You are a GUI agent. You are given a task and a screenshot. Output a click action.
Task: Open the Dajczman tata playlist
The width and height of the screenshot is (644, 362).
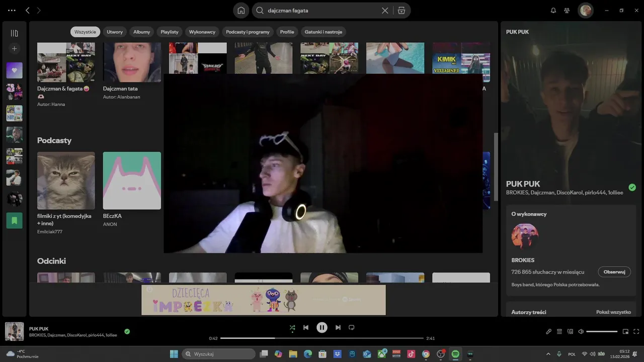tap(132, 62)
